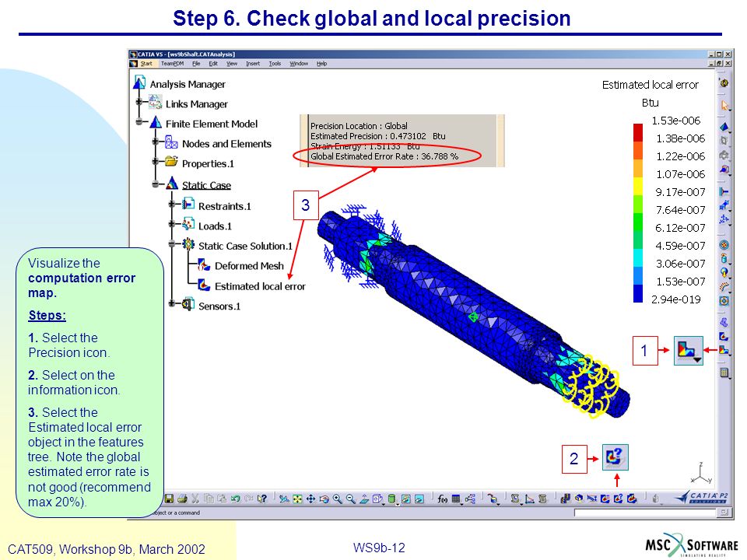Expand the Nodes and Elements node
The image size is (747, 560).
(x=156, y=142)
